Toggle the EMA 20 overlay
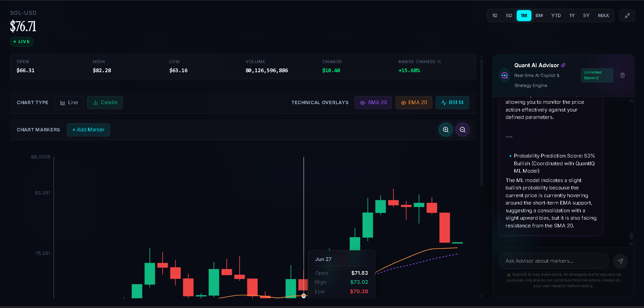Viewport: 644px width, 308px height. coord(414,102)
